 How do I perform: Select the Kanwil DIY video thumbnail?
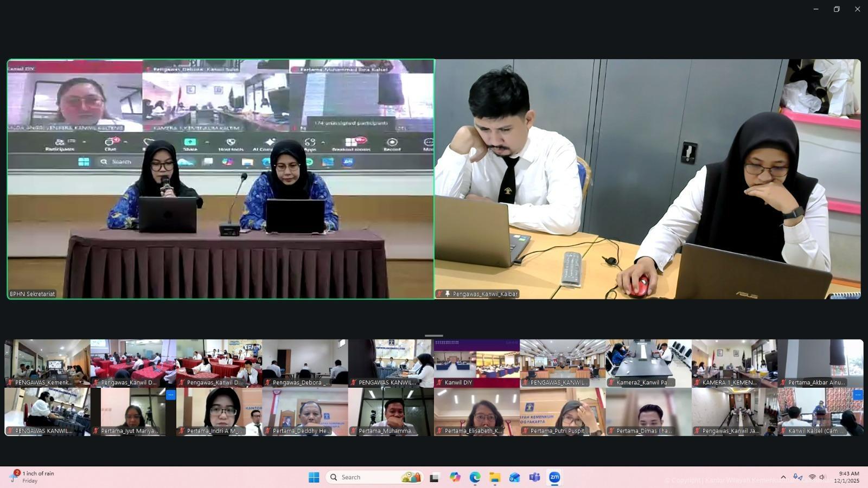point(476,363)
